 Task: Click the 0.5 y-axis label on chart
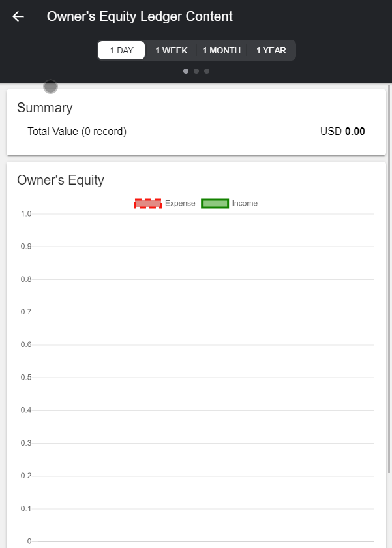point(26,378)
